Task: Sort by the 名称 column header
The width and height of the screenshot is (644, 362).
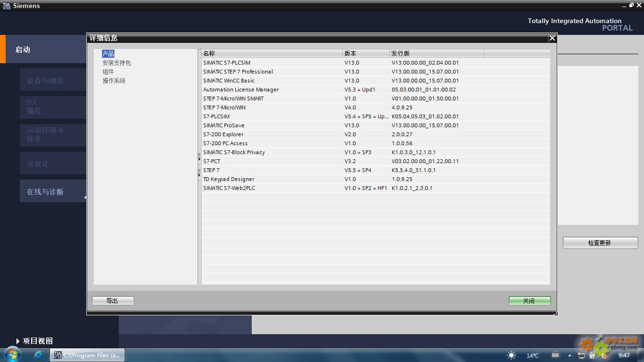Action: [272, 53]
